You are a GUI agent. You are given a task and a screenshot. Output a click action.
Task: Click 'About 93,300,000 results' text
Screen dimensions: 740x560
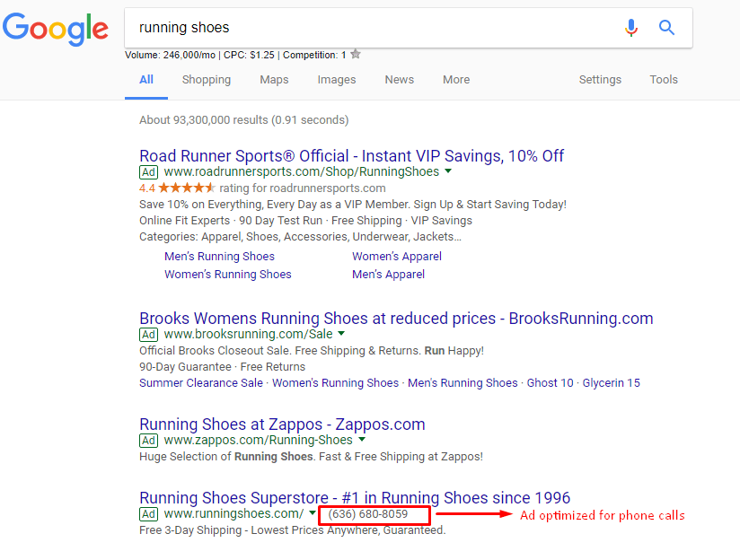(244, 120)
